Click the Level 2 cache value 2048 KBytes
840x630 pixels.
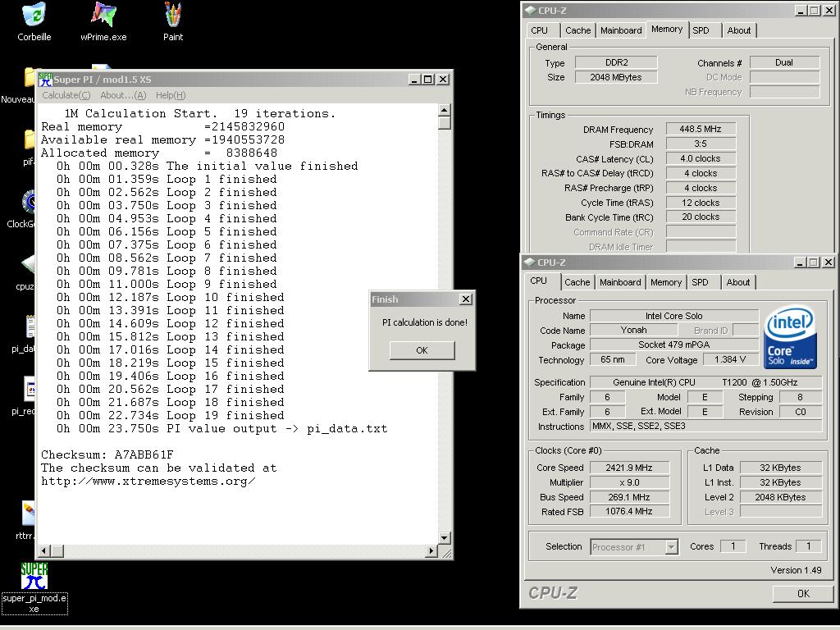(x=780, y=497)
